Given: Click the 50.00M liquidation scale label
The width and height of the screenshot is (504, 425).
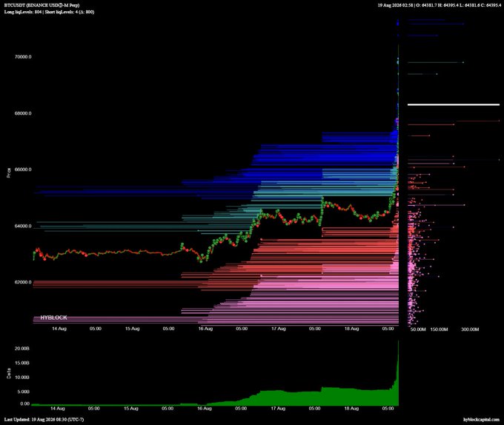Looking at the screenshot, I should point(418,329).
